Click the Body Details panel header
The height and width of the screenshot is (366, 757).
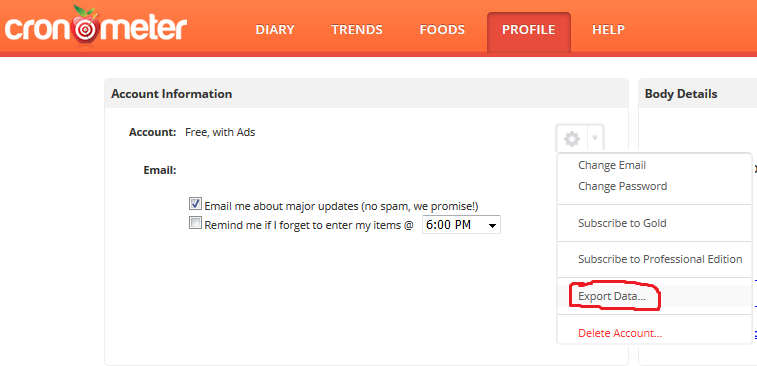coord(698,94)
